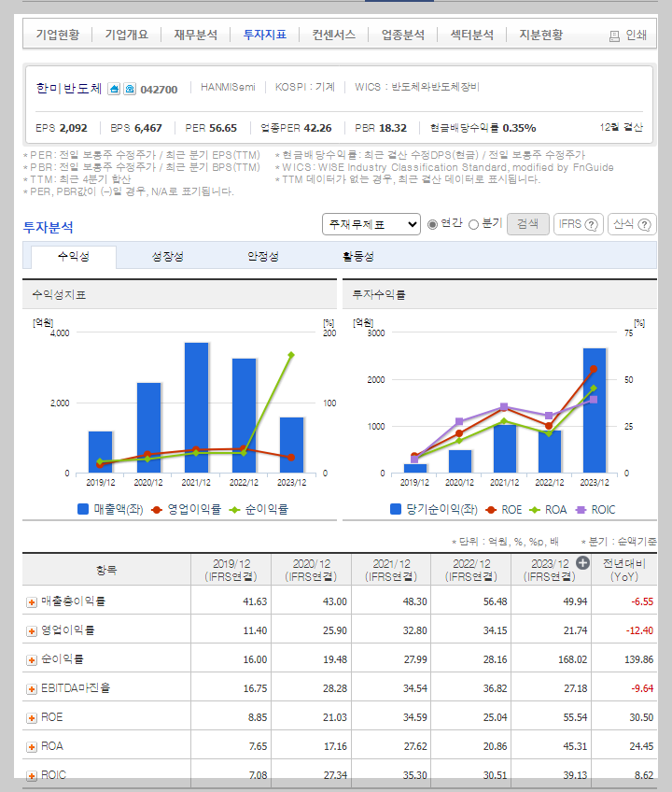Click the 55.54 ROE value for 2023/12
Screen dimensions: 672x792
tap(575, 717)
